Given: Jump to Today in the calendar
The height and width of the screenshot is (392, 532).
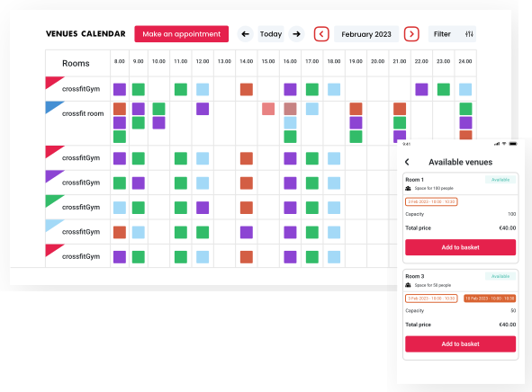Looking at the screenshot, I should [271, 34].
